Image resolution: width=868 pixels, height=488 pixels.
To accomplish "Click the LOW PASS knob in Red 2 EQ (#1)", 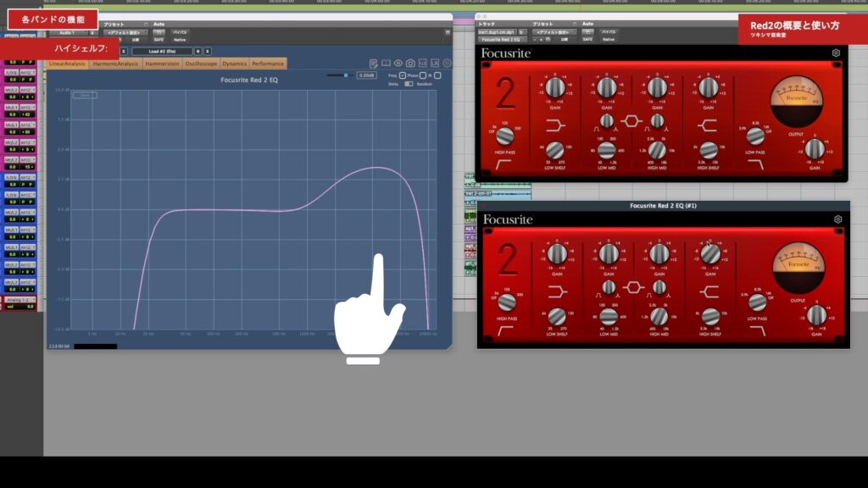I will click(757, 302).
